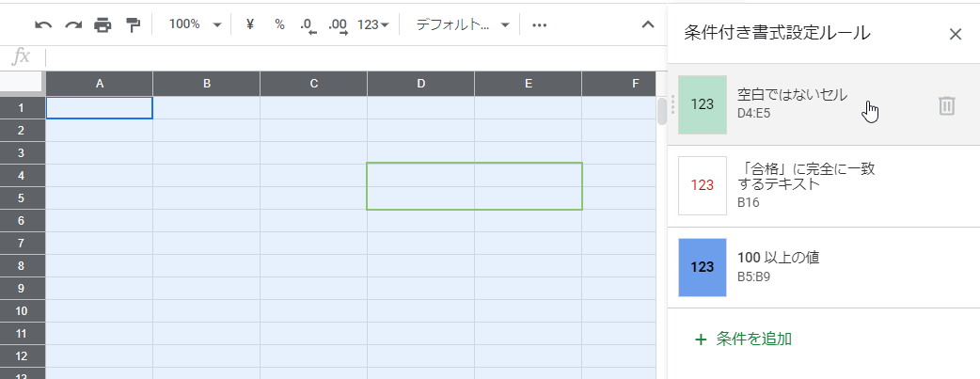Select row 2 header
The width and height of the screenshot is (980, 379).
click(x=23, y=130)
